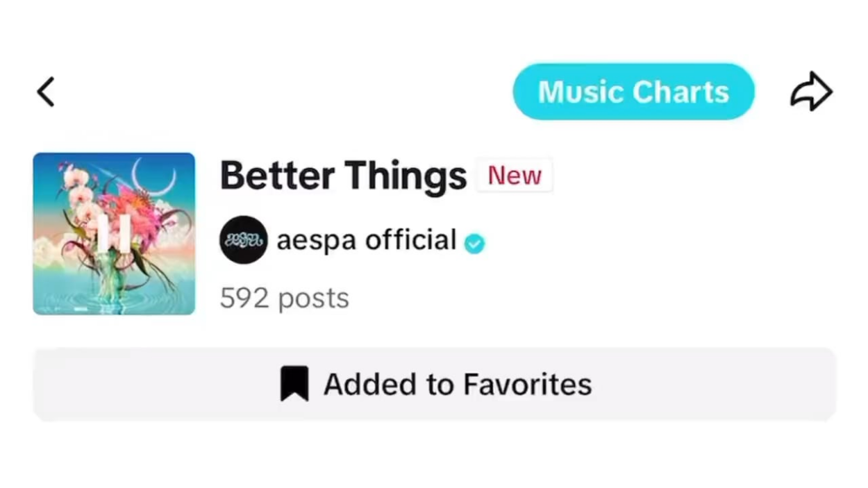Select the Music Charts pill at the top
This screenshot has width=868, height=488.
[633, 91]
